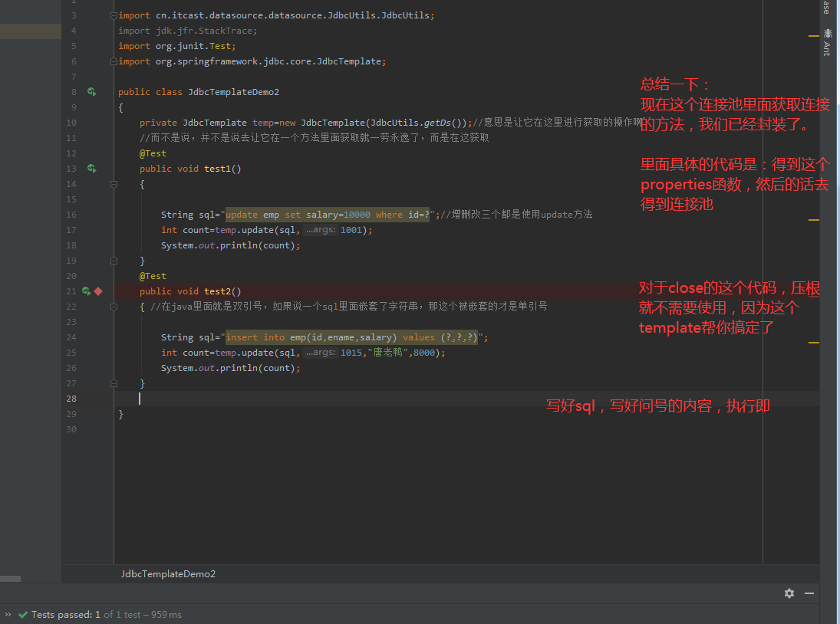Click line number 28 in gutter
Image resolution: width=840 pixels, height=624 pixels.
click(x=71, y=399)
